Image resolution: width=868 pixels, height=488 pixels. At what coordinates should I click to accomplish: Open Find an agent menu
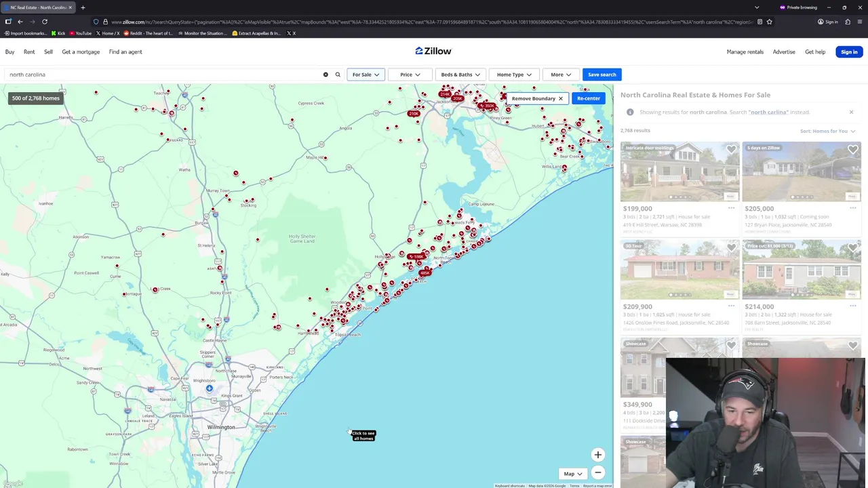[x=125, y=52]
